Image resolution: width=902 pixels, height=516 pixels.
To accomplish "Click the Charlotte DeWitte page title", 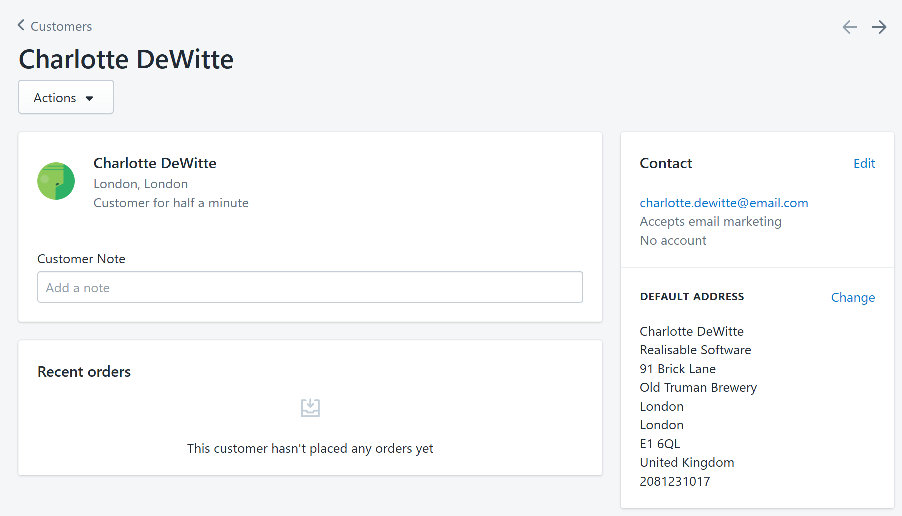I will click(x=126, y=59).
